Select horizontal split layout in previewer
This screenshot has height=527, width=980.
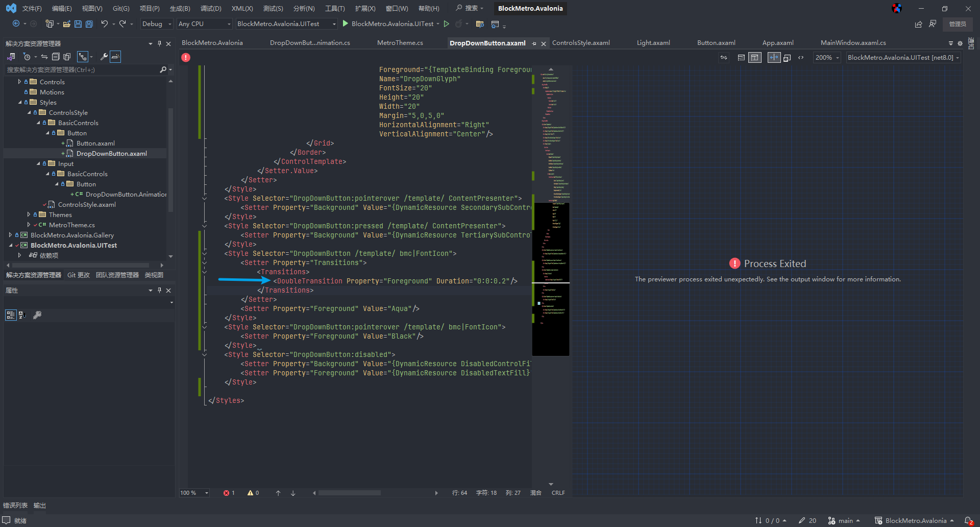[741, 58]
